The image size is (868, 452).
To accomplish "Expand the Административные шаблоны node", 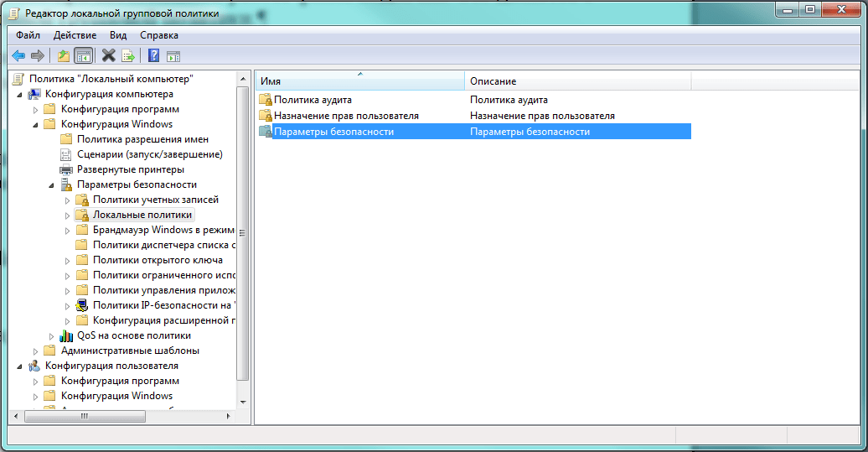I will 35,351.
